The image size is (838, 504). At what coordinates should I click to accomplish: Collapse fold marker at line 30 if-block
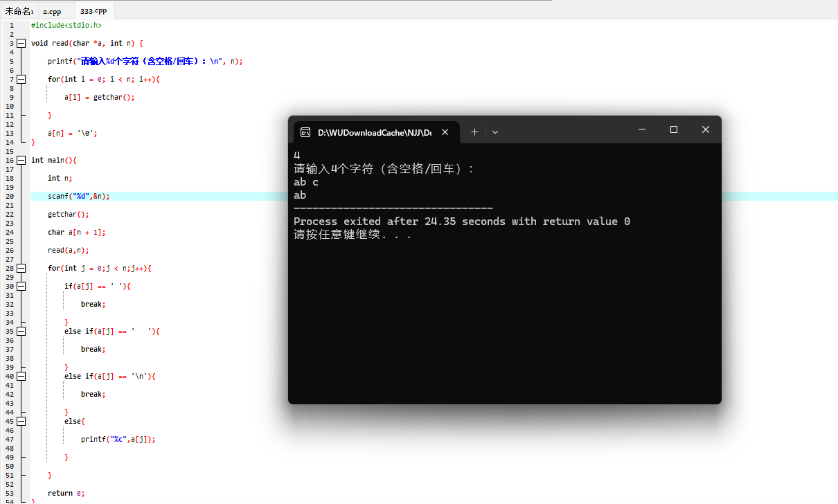(x=21, y=286)
